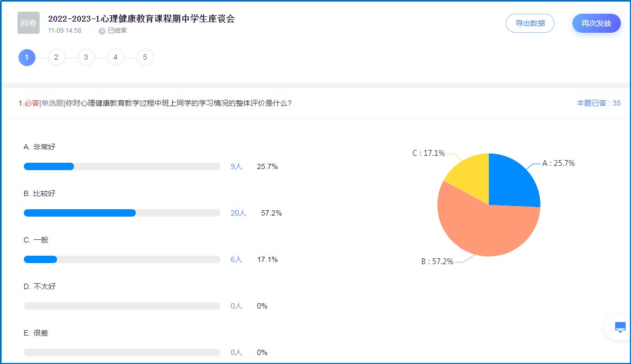
Task: Open the floating blue screen widget icon
Action: pyautogui.click(x=620, y=327)
